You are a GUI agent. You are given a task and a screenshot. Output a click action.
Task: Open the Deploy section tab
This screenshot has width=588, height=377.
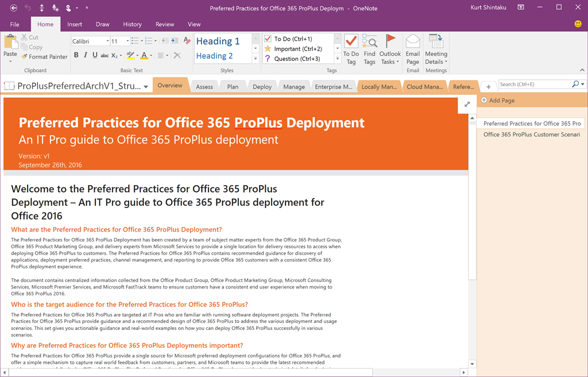(x=262, y=87)
